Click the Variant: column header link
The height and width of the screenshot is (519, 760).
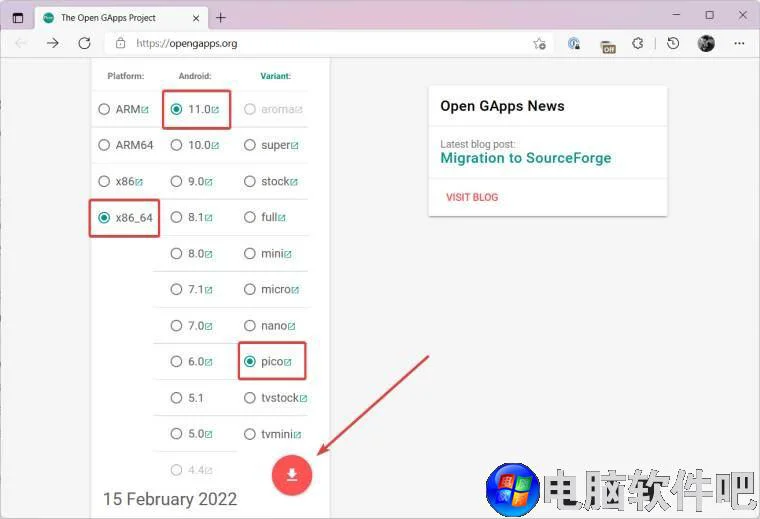pos(275,76)
